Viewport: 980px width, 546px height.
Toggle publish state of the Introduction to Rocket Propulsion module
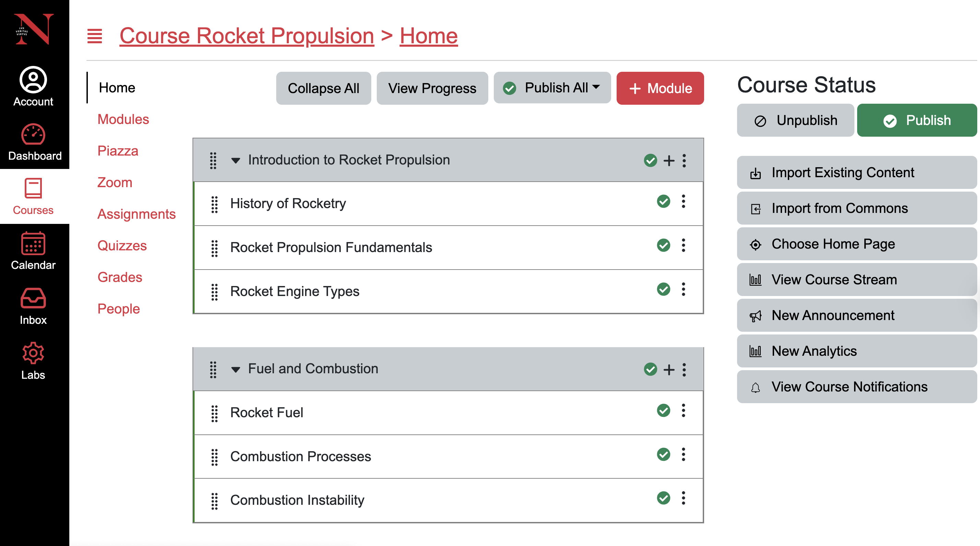(x=650, y=160)
